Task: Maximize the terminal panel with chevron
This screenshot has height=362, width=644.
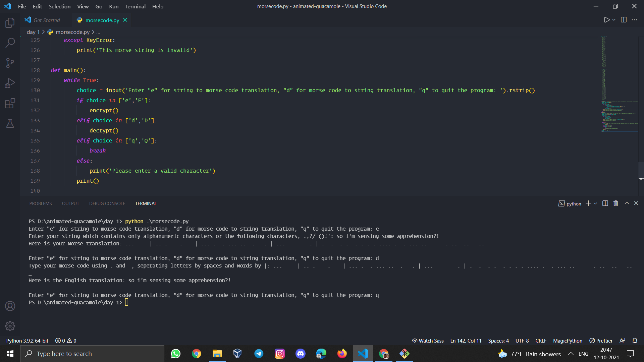Action: coord(626,203)
